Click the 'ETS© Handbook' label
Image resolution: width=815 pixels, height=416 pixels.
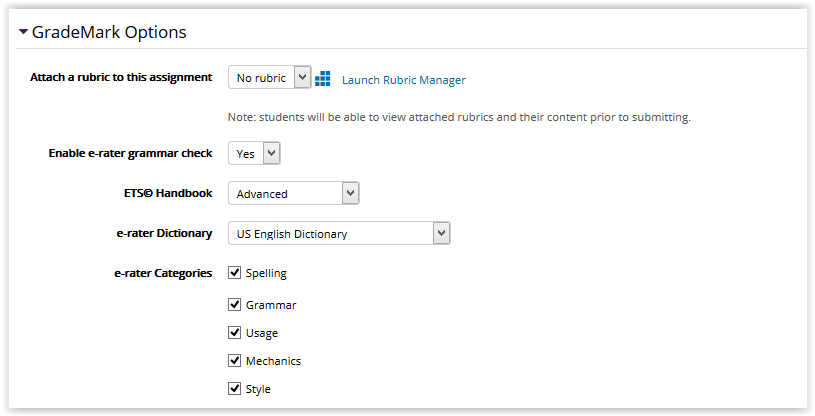(x=168, y=193)
